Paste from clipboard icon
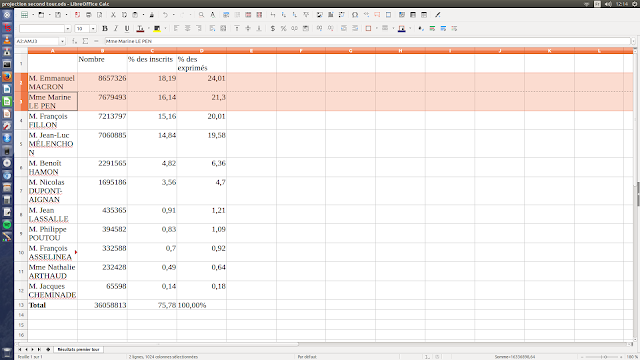This screenshot has width=640, height=360. (x=135, y=15)
